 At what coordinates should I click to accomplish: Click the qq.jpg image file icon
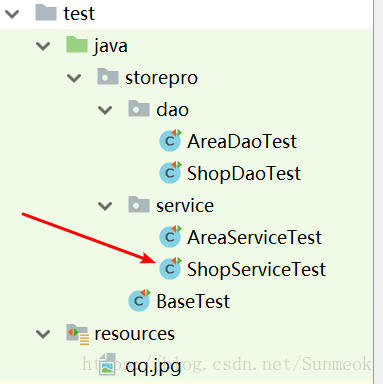click(x=107, y=365)
